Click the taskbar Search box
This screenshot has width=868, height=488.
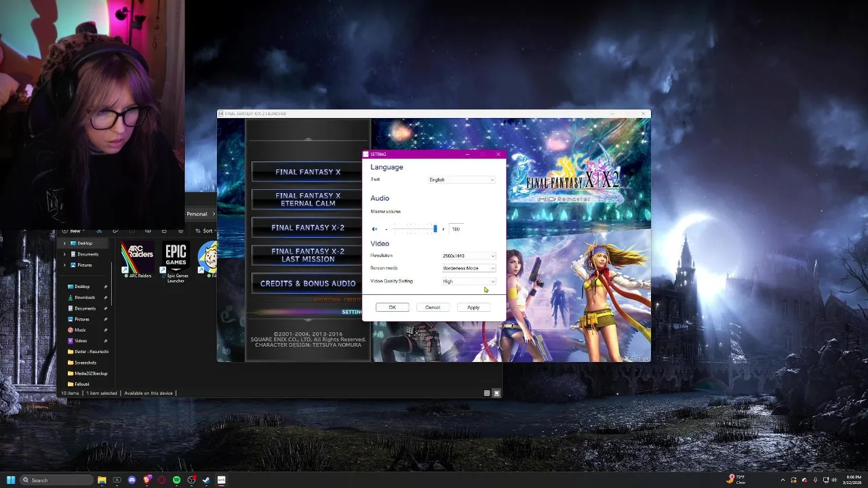(x=56, y=480)
